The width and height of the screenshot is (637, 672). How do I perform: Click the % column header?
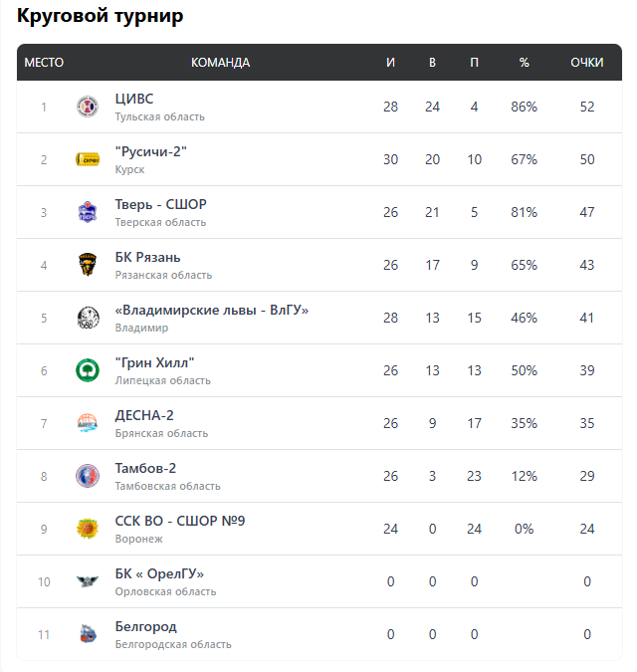coord(525,63)
